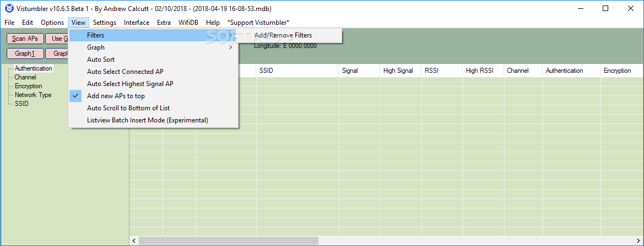Sort by SSID column header

pos(297,71)
